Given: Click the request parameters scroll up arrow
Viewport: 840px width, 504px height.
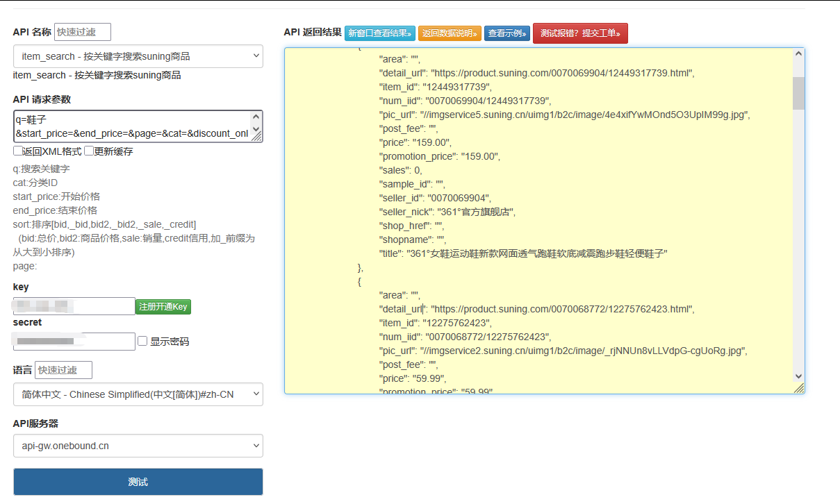Looking at the screenshot, I should 256,117.
